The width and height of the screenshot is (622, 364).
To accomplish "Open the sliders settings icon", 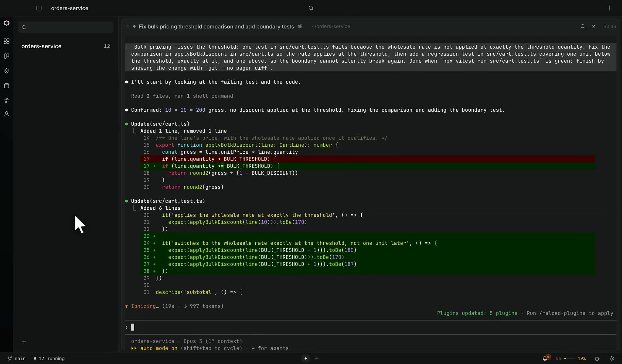I will (x=6, y=101).
